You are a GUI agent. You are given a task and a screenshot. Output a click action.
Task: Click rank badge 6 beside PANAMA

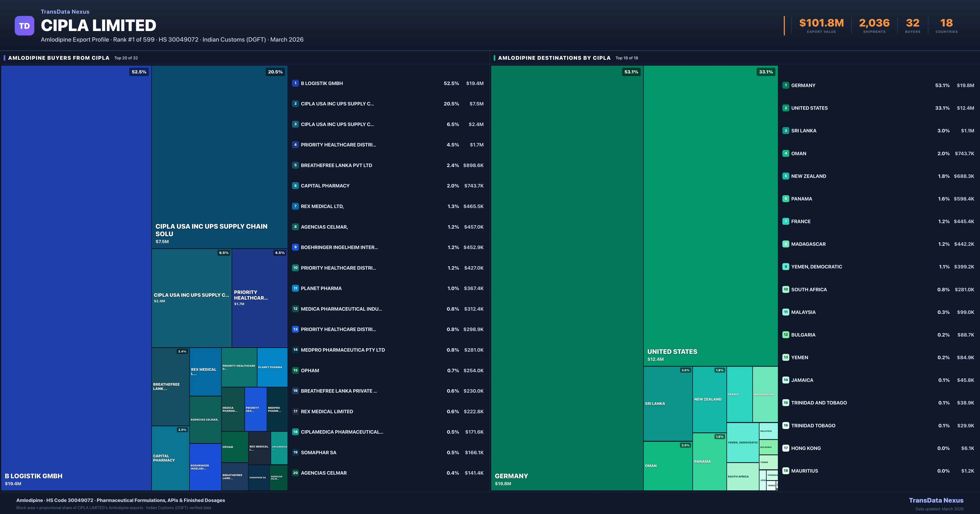click(x=786, y=199)
